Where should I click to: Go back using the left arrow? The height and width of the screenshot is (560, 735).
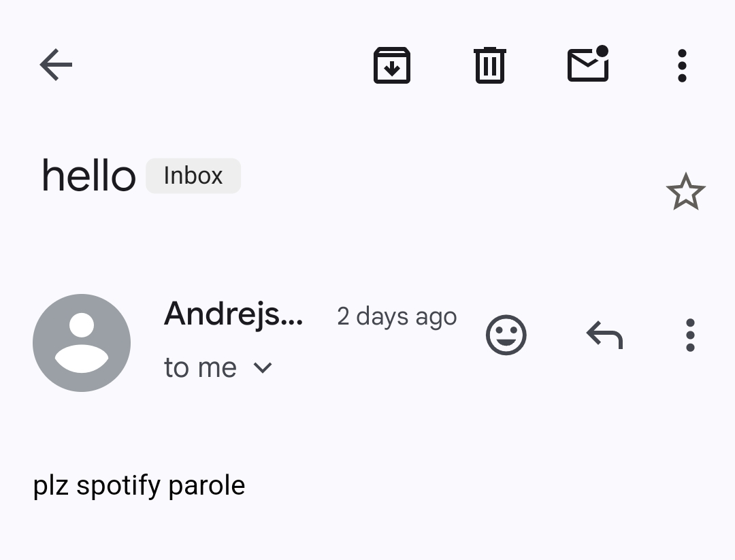56,65
